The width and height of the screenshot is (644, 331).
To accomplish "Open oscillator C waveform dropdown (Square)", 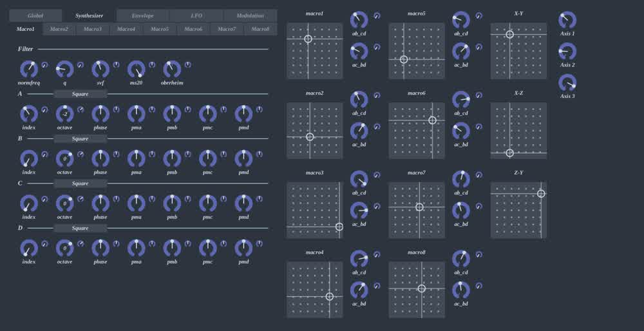I will click(80, 184).
